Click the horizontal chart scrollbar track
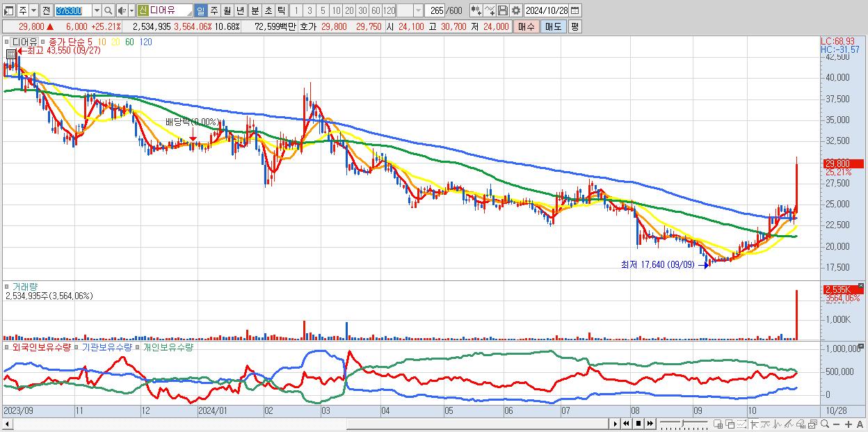Image resolution: width=868 pixels, height=432 pixels. pos(310,424)
